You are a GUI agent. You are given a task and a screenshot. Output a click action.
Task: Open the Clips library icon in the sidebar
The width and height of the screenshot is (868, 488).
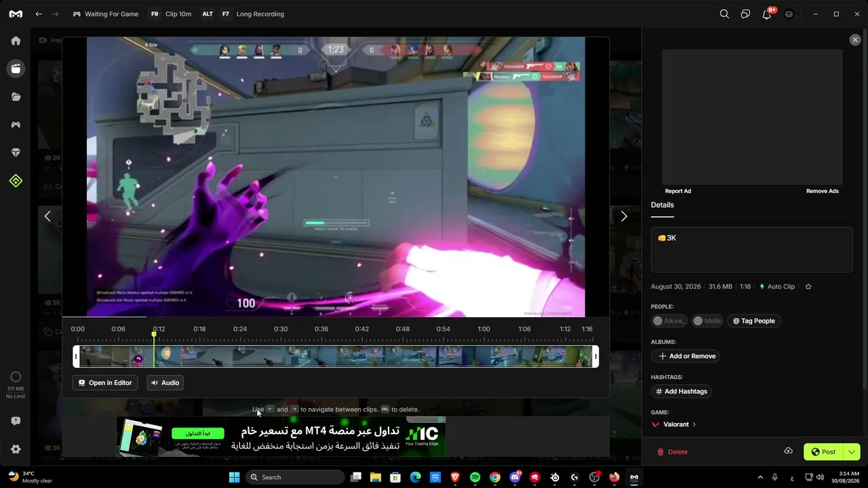point(16,68)
